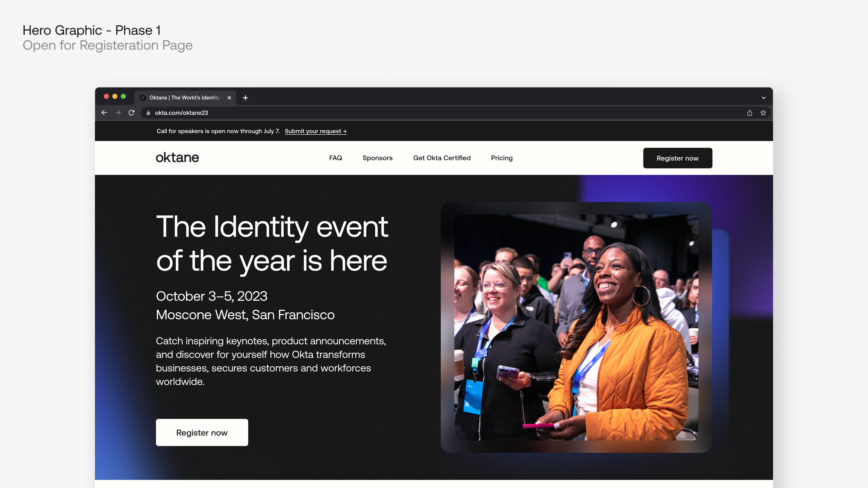Click the yellow minimize window button
This screenshot has height=488, width=868.
point(115,96)
